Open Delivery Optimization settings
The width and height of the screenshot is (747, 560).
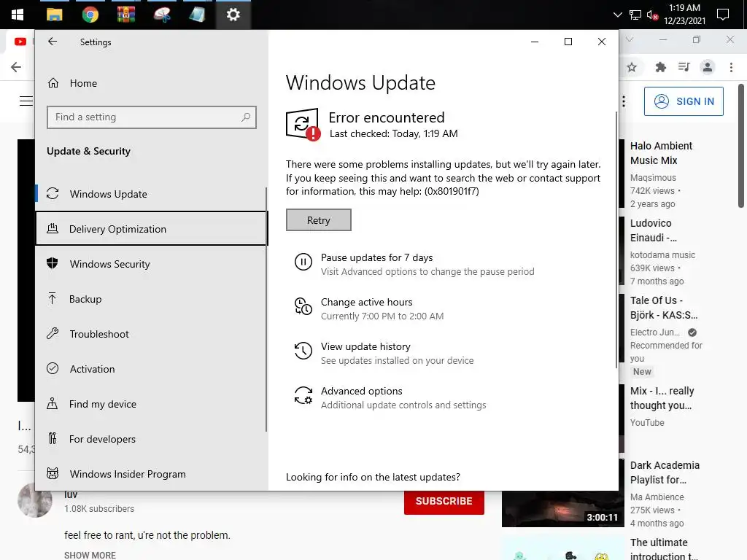(x=152, y=229)
